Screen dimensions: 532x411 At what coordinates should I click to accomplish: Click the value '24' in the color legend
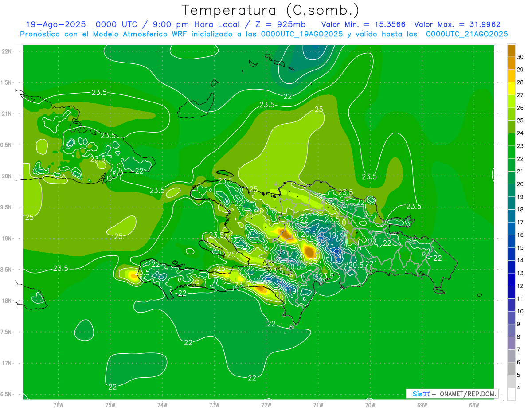coord(520,133)
